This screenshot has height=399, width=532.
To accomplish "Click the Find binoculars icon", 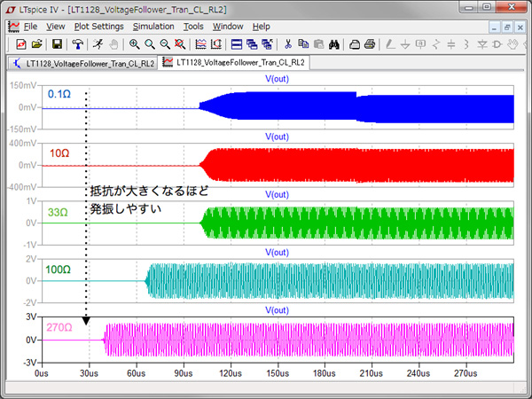I will (x=335, y=43).
